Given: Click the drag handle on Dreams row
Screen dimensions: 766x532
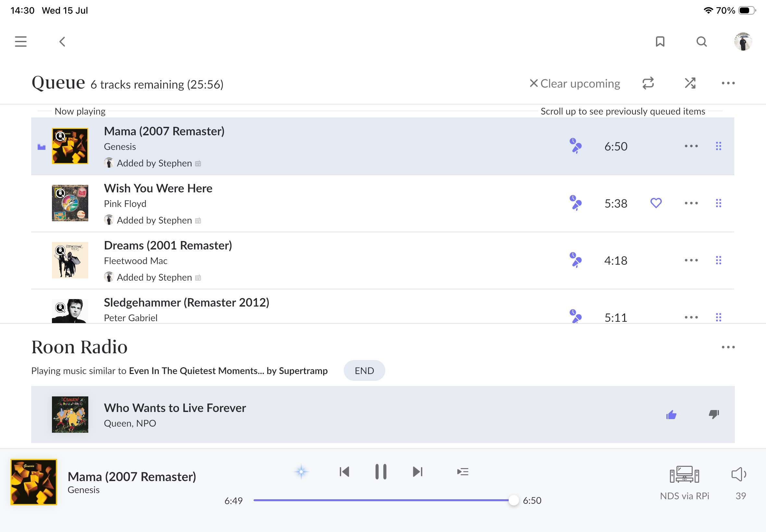Looking at the screenshot, I should pyautogui.click(x=718, y=260).
